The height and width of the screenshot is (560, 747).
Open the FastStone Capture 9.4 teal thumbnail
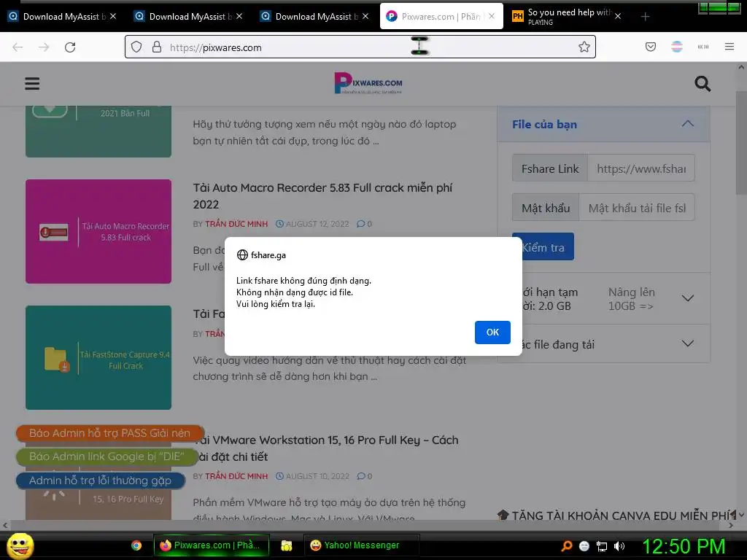click(x=98, y=357)
